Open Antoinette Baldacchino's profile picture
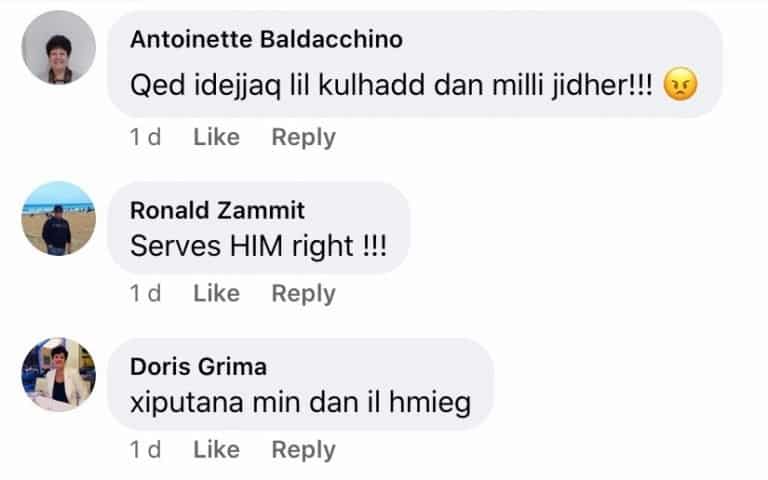Viewport: 768px width, 480px height. [59, 48]
